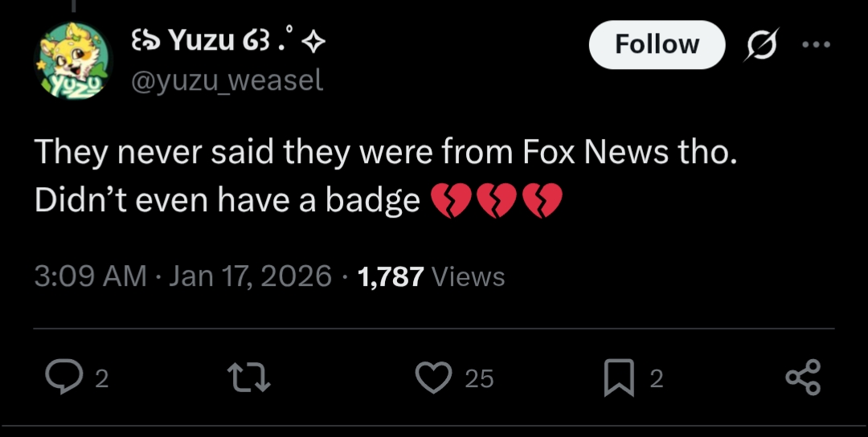Open the @yuzu_weasel handle link
The width and height of the screenshot is (868, 437).
pyautogui.click(x=227, y=80)
